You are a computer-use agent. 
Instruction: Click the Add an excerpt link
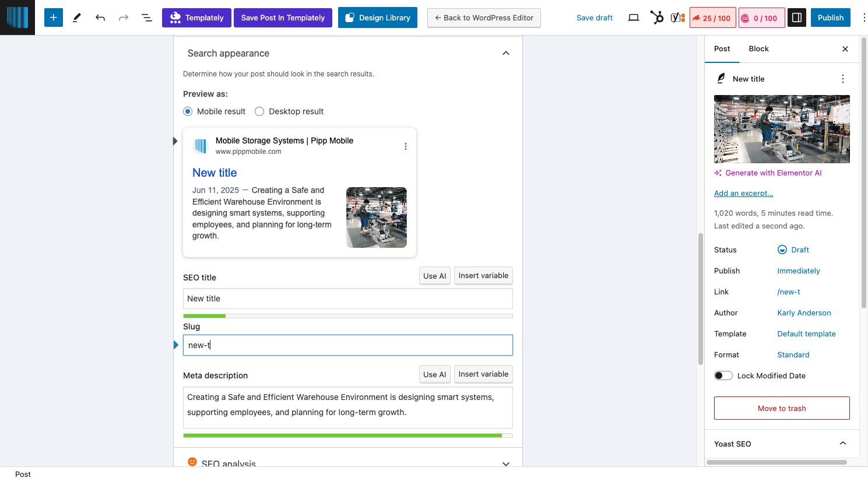click(x=744, y=194)
